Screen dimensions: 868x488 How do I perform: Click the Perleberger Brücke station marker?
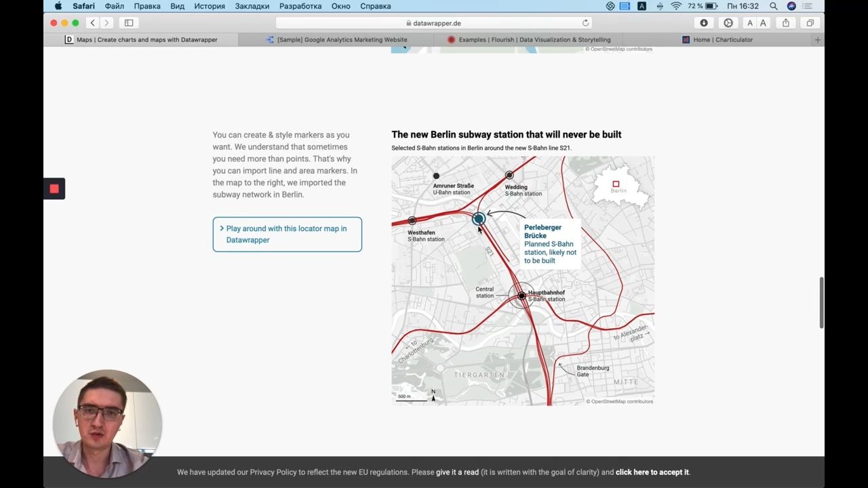click(479, 218)
